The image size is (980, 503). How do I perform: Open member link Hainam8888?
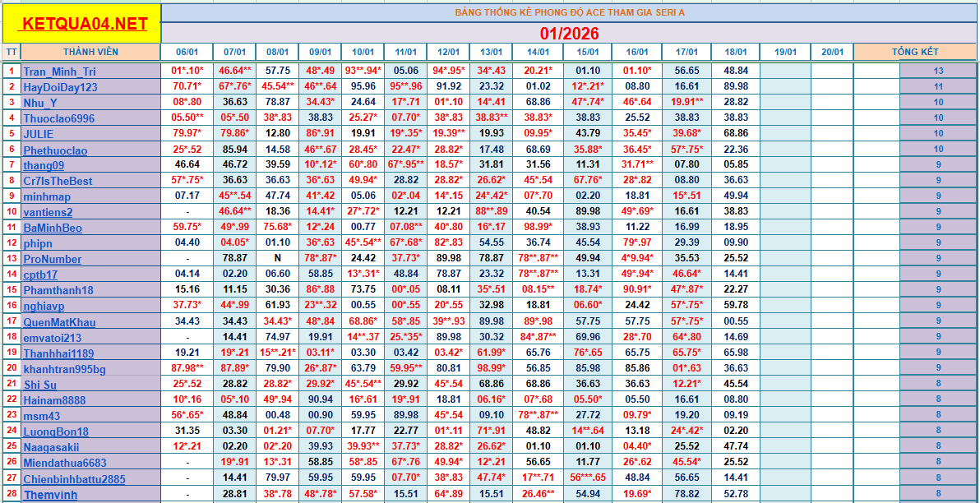point(54,400)
